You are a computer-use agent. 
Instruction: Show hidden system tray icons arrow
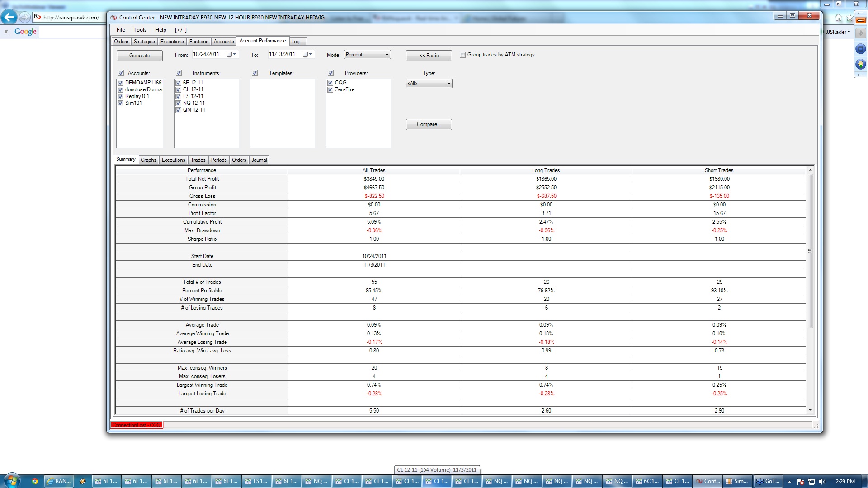tap(789, 482)
